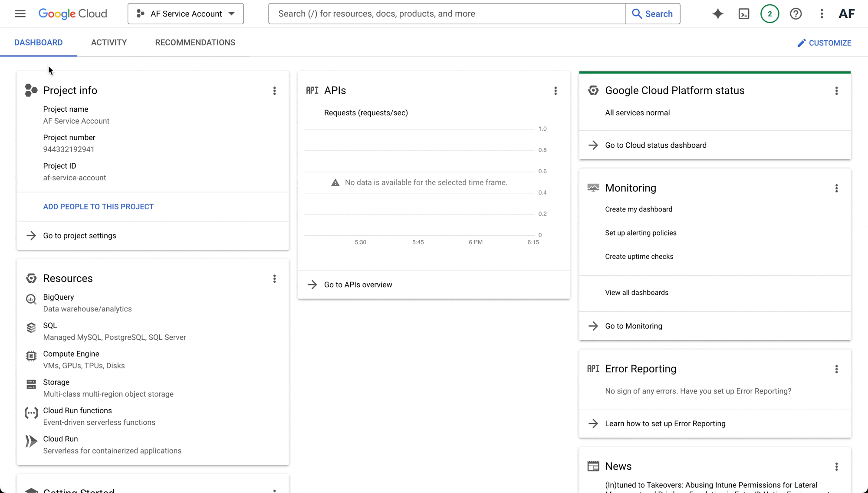
Task: Click the Cloud Run functions brackets icon
Action: click(31, 413)
